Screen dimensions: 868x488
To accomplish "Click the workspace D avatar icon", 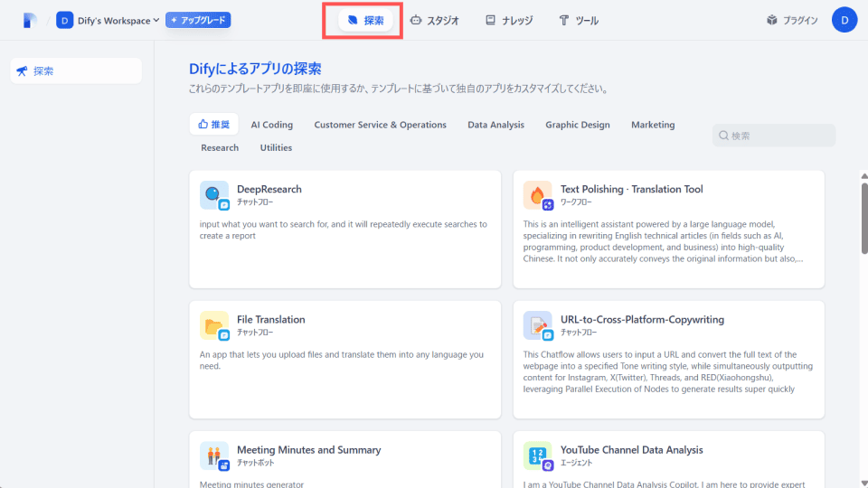I will tap(64, 21).
